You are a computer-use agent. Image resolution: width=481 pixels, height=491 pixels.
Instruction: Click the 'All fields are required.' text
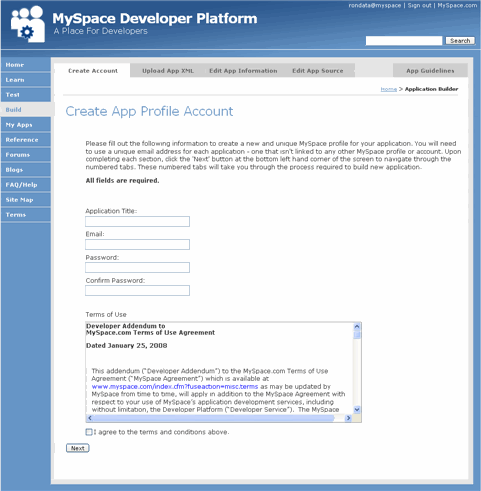[x=122, y=181]
